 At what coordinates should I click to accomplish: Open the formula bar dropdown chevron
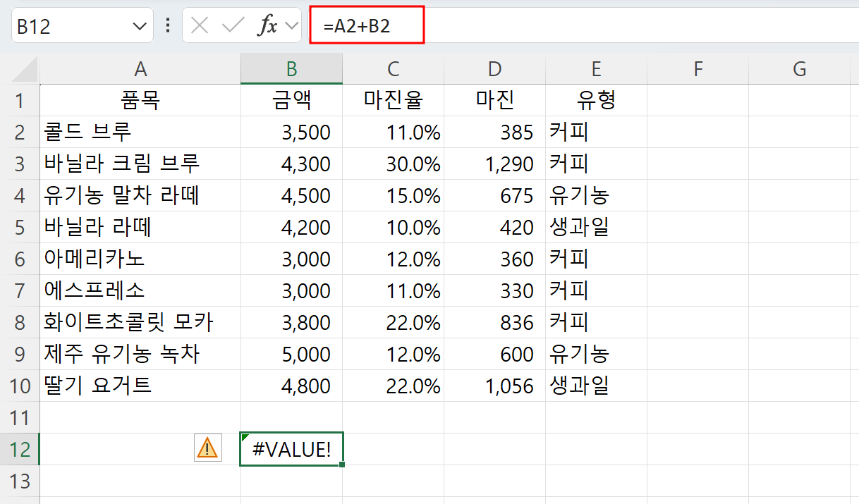[292, 25]
